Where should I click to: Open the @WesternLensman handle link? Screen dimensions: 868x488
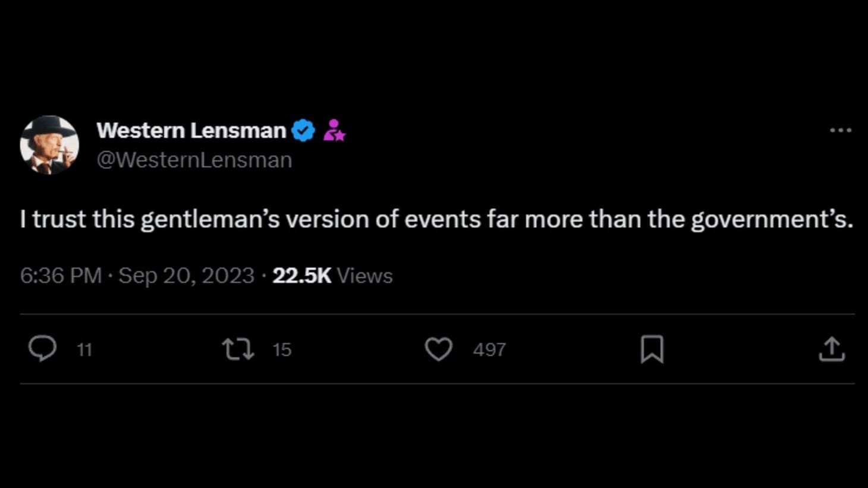point(194,160)
